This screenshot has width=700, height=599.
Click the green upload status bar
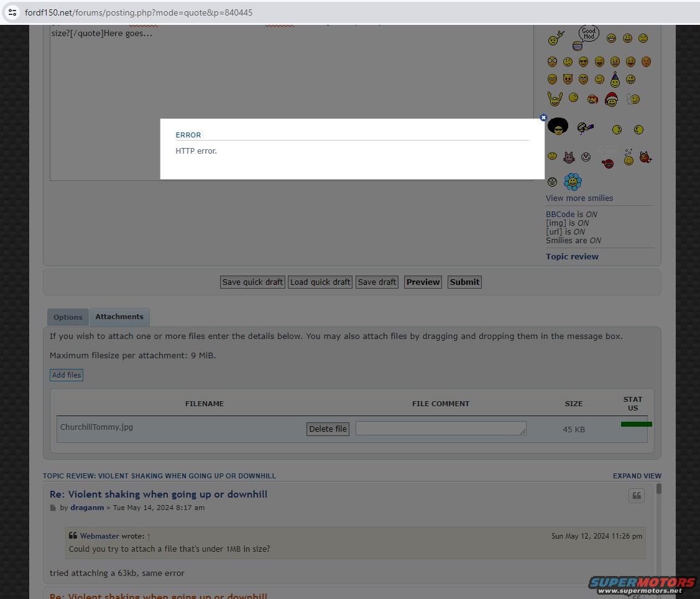[x=636, y=424]
